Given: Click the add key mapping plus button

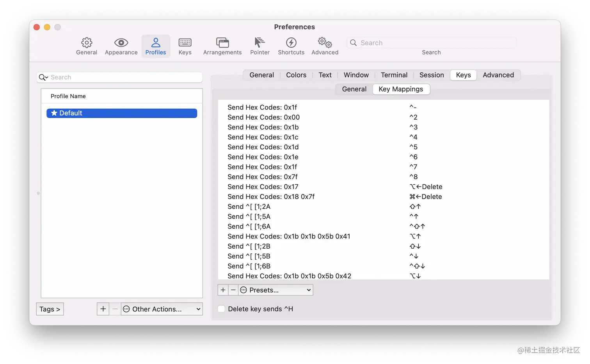Looking at the screenshot, I should 223,290.
